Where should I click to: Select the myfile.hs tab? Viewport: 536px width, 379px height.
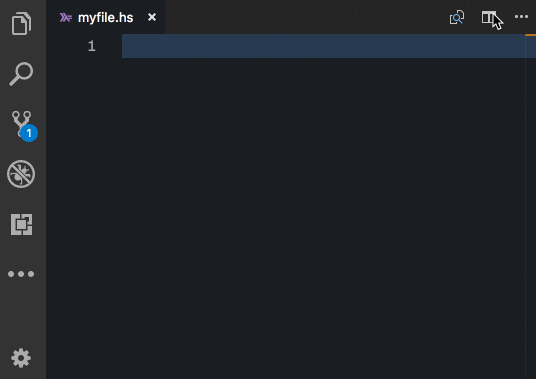pos(106,17)
